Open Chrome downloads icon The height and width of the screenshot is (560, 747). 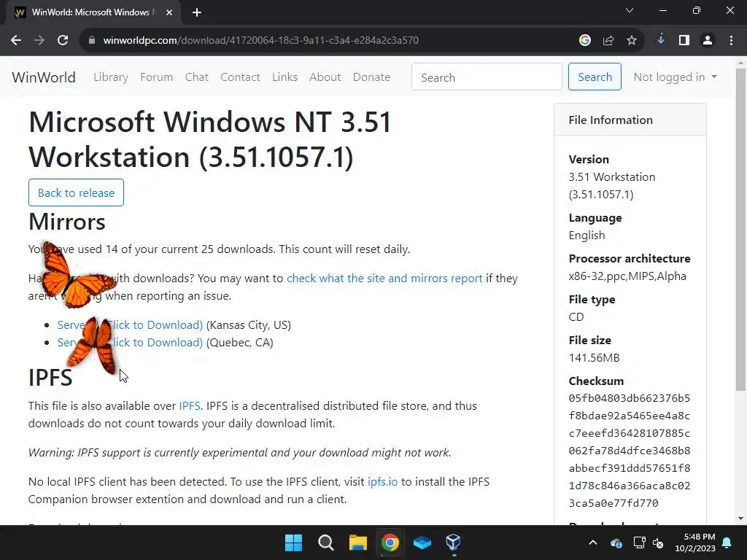click(661, 41)
